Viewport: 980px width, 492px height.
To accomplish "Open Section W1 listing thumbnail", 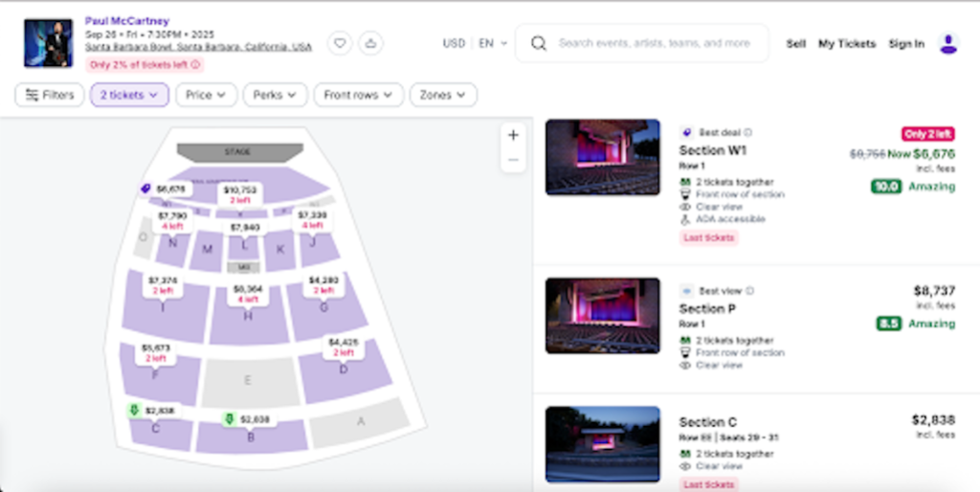I will point(602,158).
